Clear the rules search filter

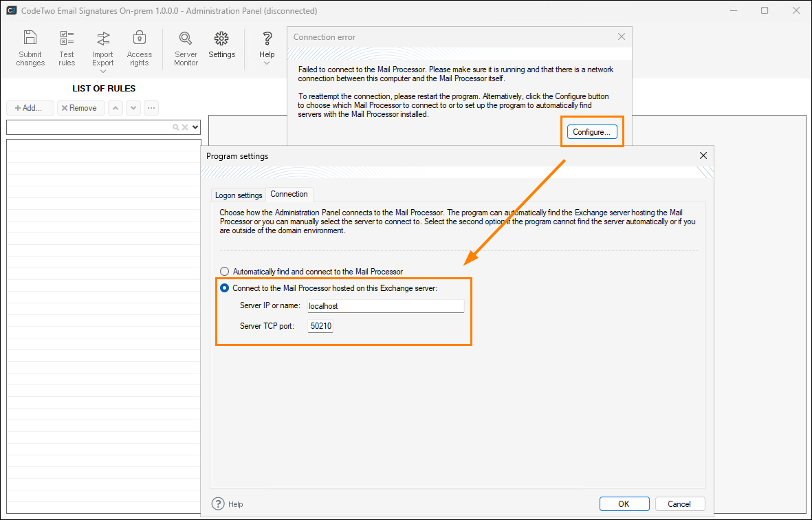185,127
